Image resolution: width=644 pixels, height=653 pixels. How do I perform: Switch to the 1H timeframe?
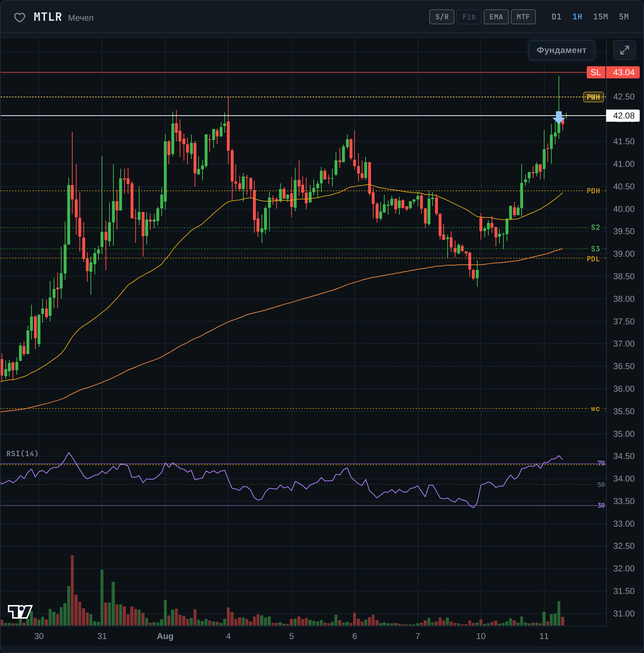pos(577,17)
